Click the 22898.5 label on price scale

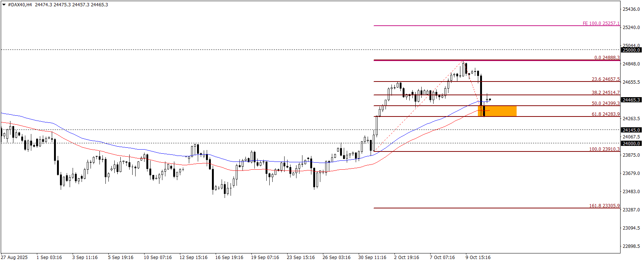(x=631, y=246)
